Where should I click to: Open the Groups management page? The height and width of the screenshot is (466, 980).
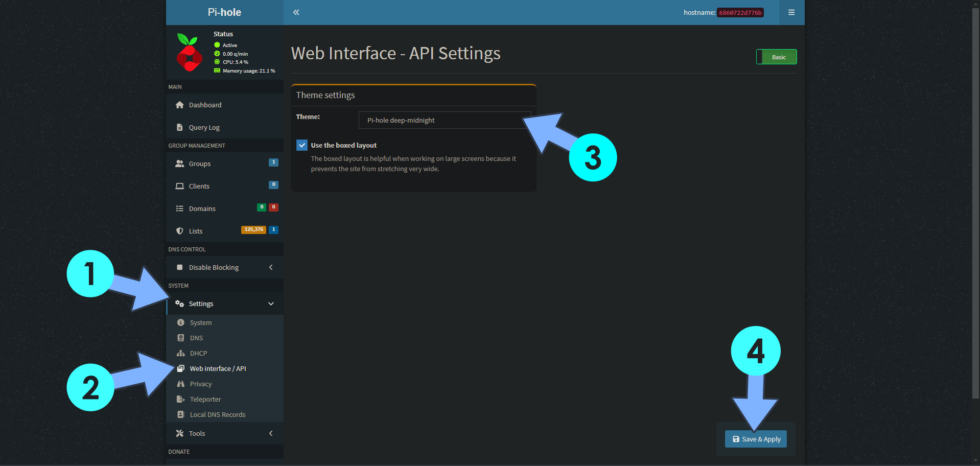coord(225,164)
